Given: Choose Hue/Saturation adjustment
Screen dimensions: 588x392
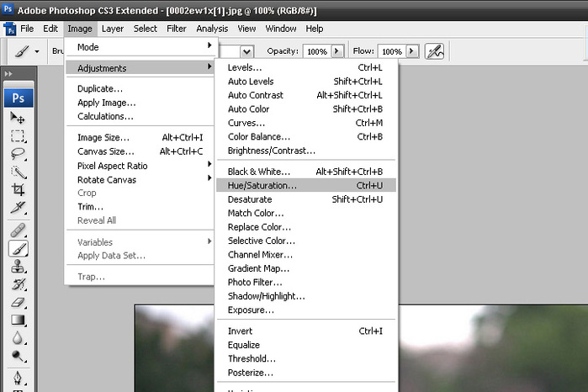Looking at the screenshot, I should [x=306, y=185].
